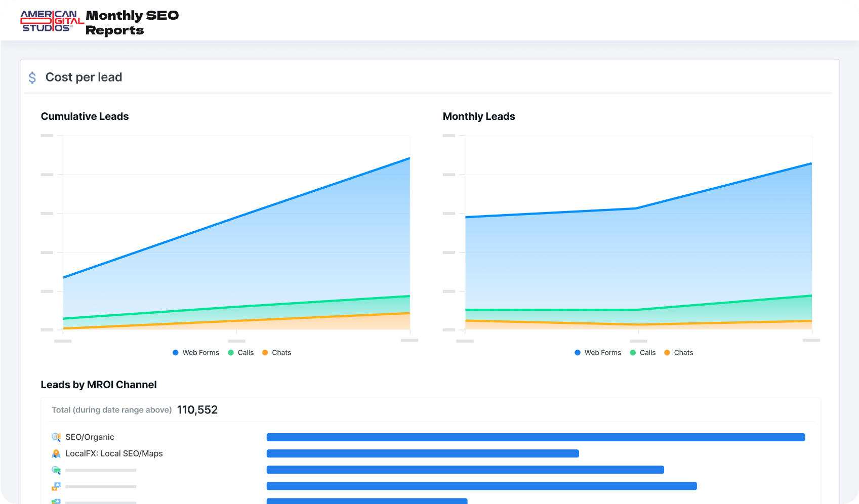The height and width of the screenshot is (504, 859).
Task: Toggle Web Forms series in Monthly Leads legend
Action: [598, 353]
